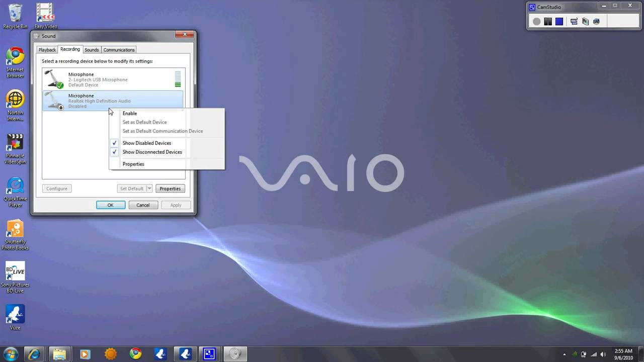Click OK in Sound dialog

click(111, 205)
